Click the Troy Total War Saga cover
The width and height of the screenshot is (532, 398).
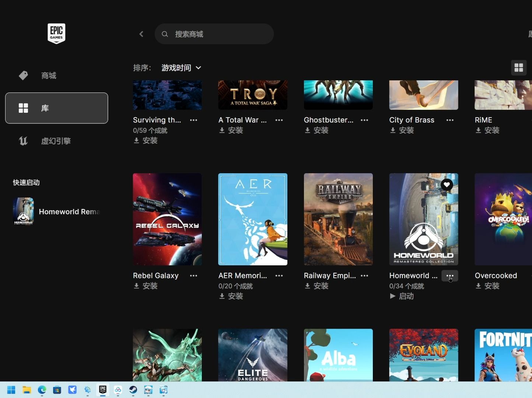253,95
